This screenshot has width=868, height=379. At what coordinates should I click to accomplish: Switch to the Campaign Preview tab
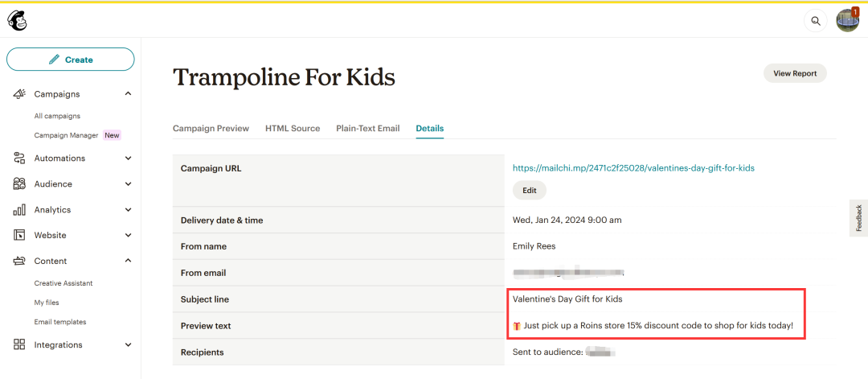coord(211,129)
